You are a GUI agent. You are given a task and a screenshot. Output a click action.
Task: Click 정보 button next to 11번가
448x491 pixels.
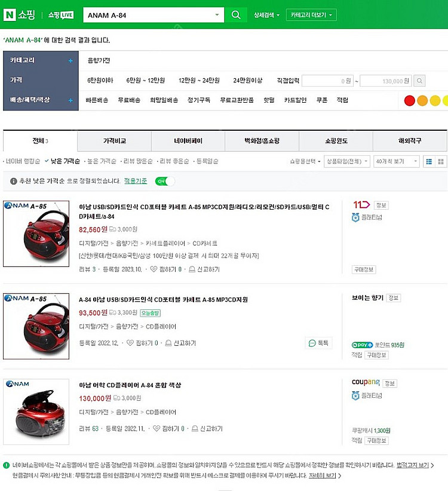click(381, 205)
